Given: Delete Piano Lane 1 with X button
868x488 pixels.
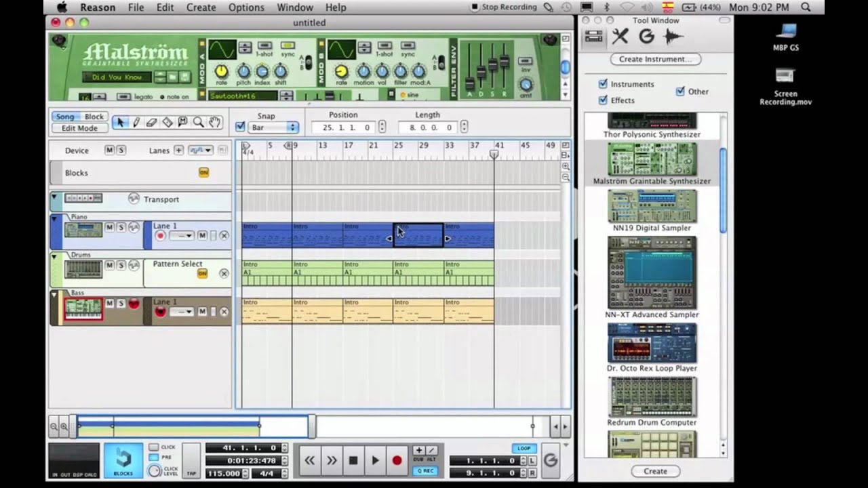Looking at the screenshot, I should pos(224,235).
